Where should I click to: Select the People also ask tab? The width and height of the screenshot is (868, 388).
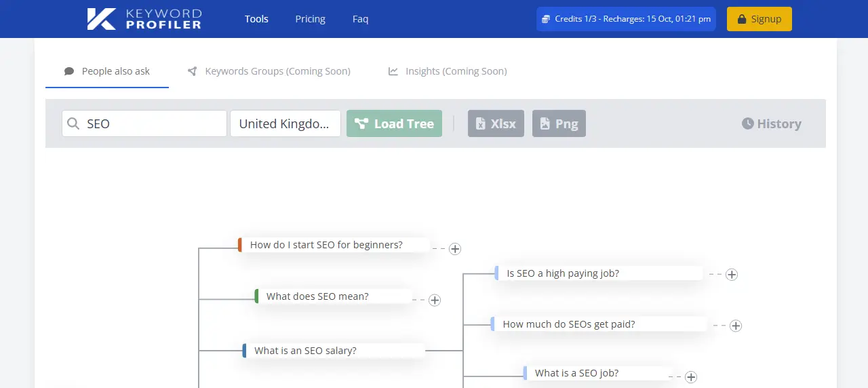pos(107,71)
